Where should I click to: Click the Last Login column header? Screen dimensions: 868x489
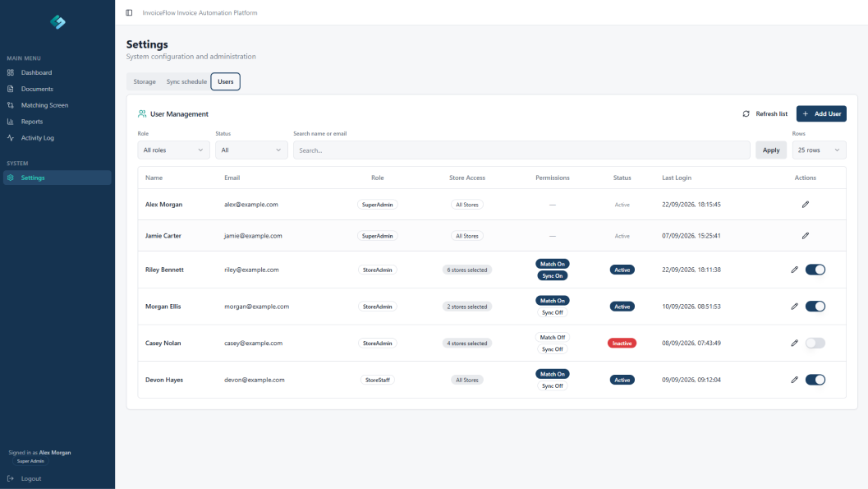point(677,178)
